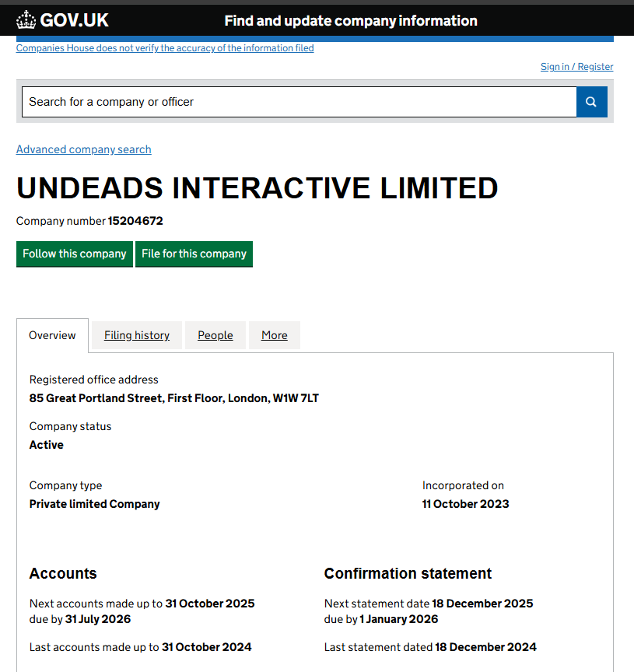Click the UNDEADS INTERACTIVE LIMITED heading
This screenshot has height=672, width=634.
click(x=257, y=188)
